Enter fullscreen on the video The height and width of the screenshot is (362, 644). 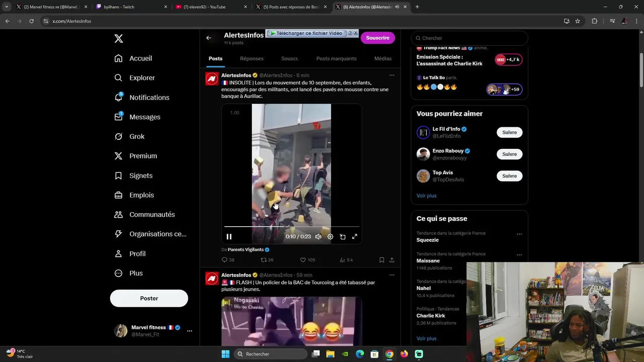tap(354, 237)
